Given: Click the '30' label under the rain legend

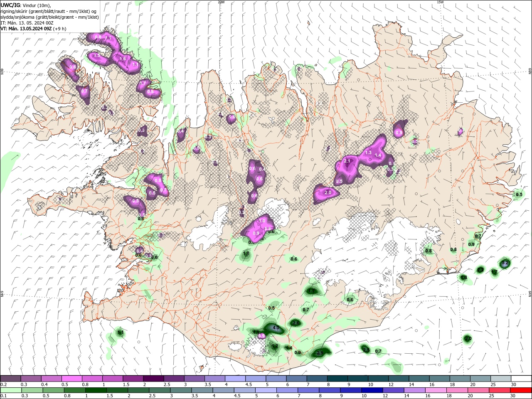Looking at the screenshot, I should coord(514,396).
